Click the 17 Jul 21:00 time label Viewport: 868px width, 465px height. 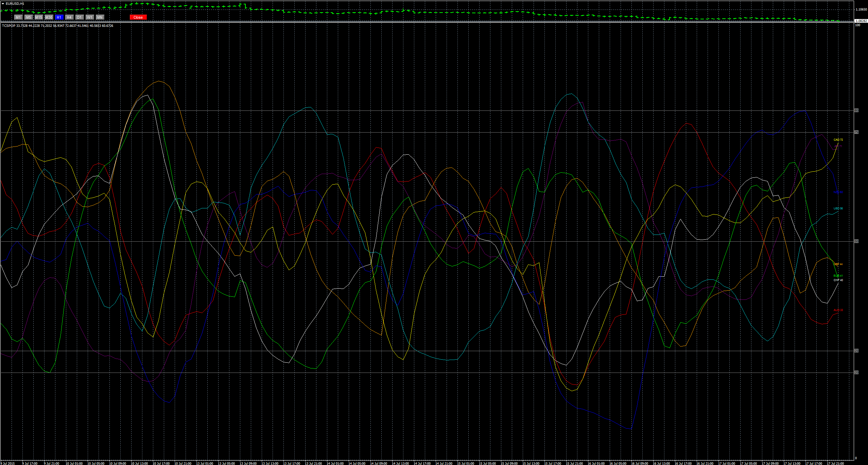pyautogui.click(x=835, y=463)
